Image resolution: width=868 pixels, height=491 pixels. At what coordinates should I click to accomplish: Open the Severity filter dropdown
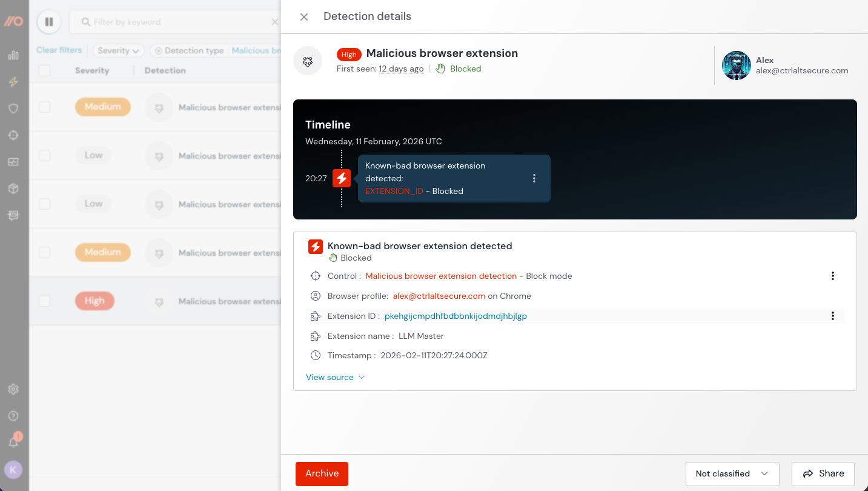pyautogui.click(x=118, y=50)
